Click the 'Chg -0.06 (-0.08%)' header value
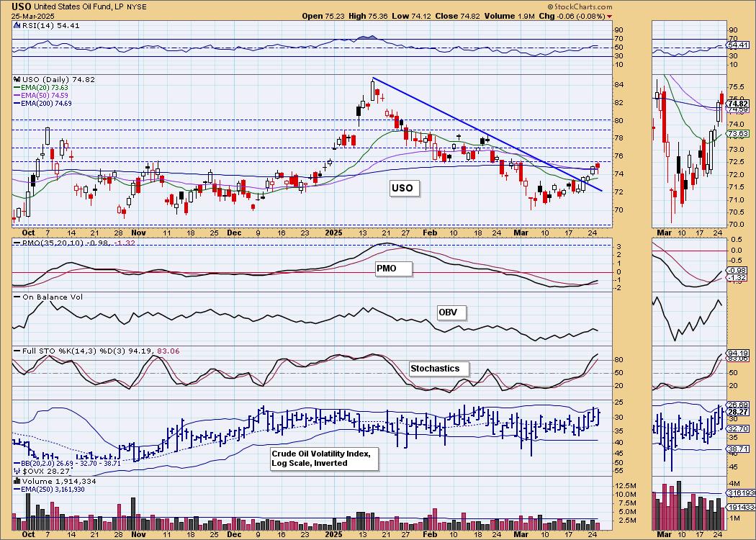756x540 pixels. tap(572, 16)
